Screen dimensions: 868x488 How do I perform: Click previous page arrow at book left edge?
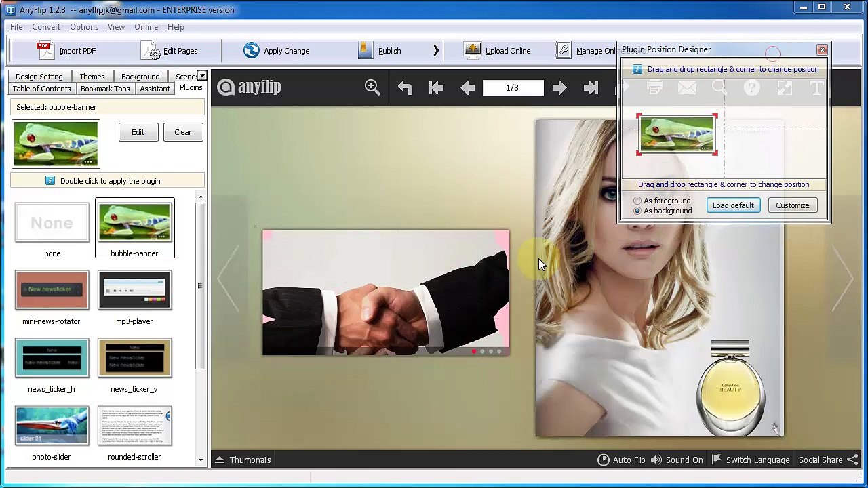[x=229, y=278]
